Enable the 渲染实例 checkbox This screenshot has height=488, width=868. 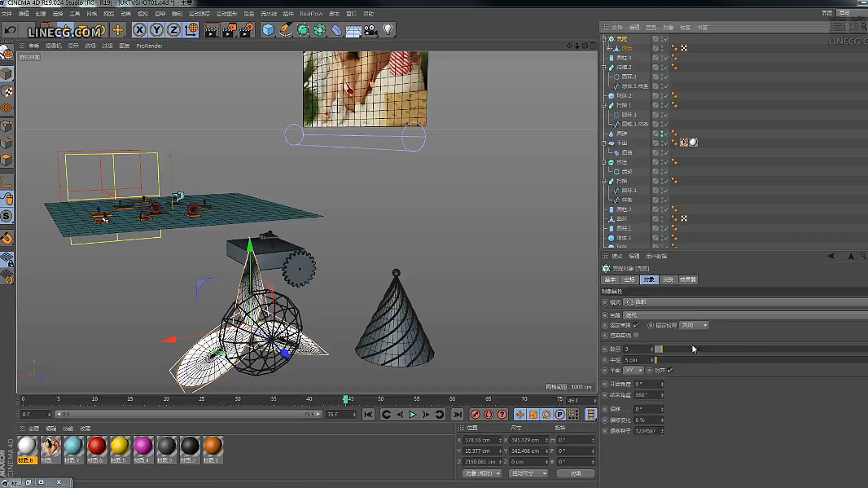[636, 335]
